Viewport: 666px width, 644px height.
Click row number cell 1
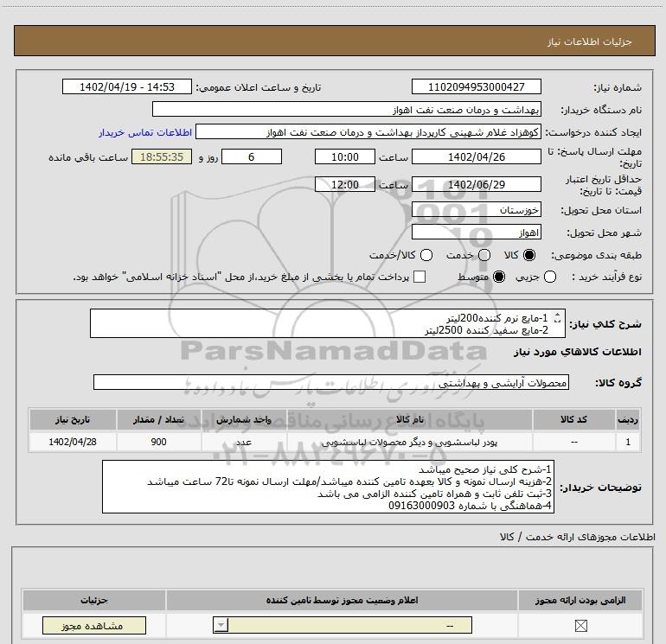tap(628, 442)
